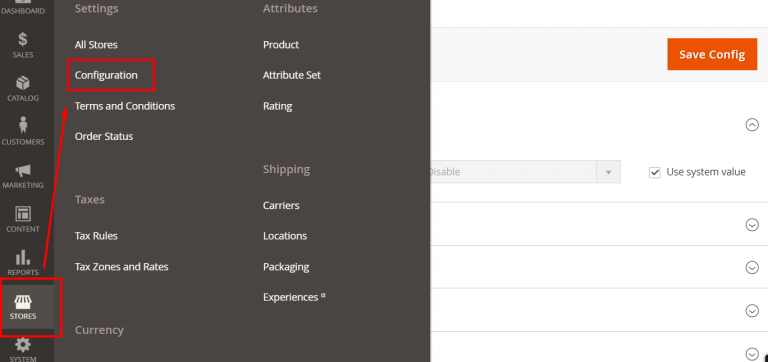768x362 pixels.
Task: Toggle the Use system value checkbox
Action: coord(654,172)
